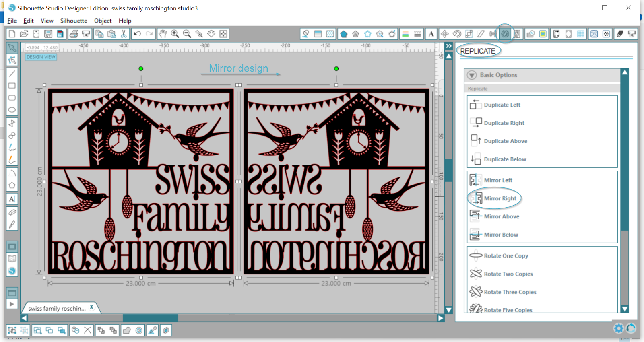Select the Pan hand tool
Image resolution: width=644 pixels, height=342 pixels.
click(163, 34)
